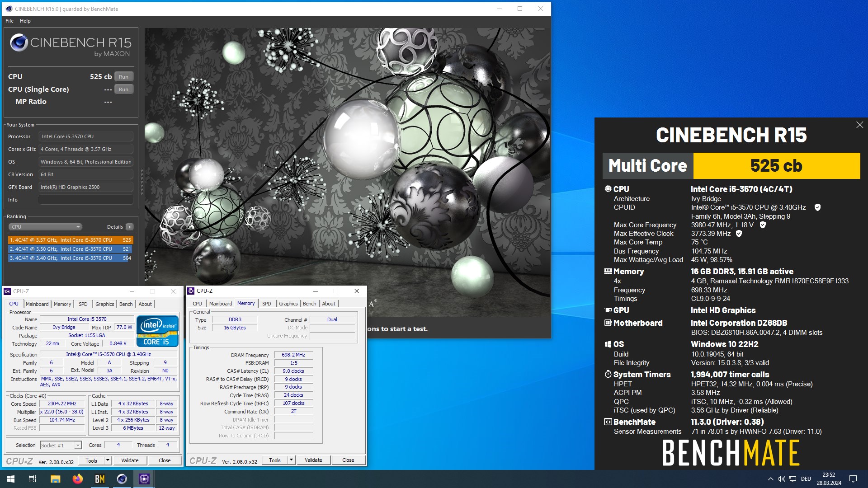Viewport: 868px width, 488px height.
Task: Switch to Mainboard tab in left CPU-Z
Action: click(37, 304)
